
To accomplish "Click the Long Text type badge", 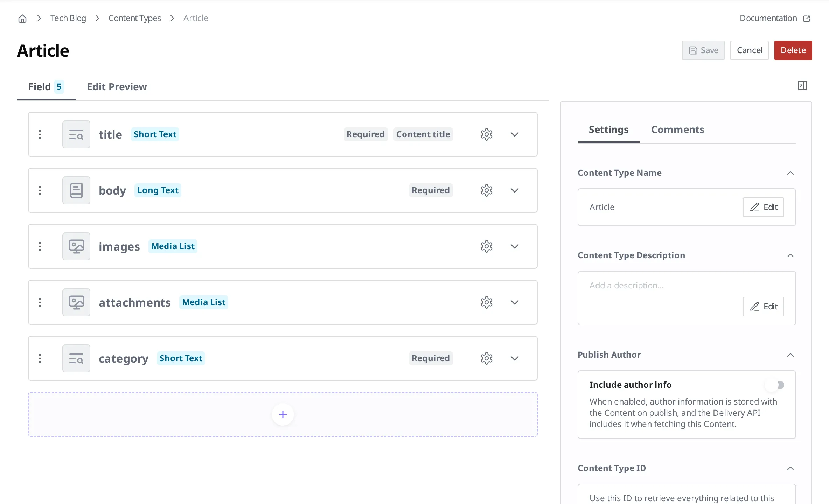I will tap(158, 190).
